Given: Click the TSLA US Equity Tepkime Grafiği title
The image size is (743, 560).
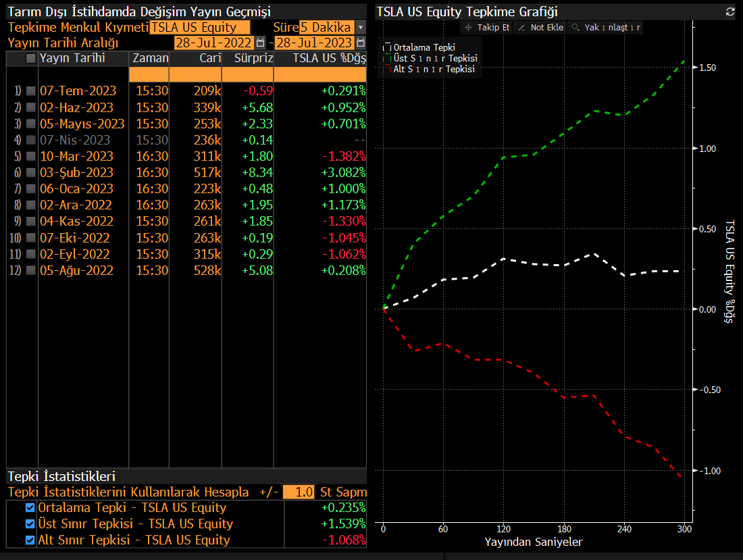Looking at the screenshot, I should tap(467, 12).
